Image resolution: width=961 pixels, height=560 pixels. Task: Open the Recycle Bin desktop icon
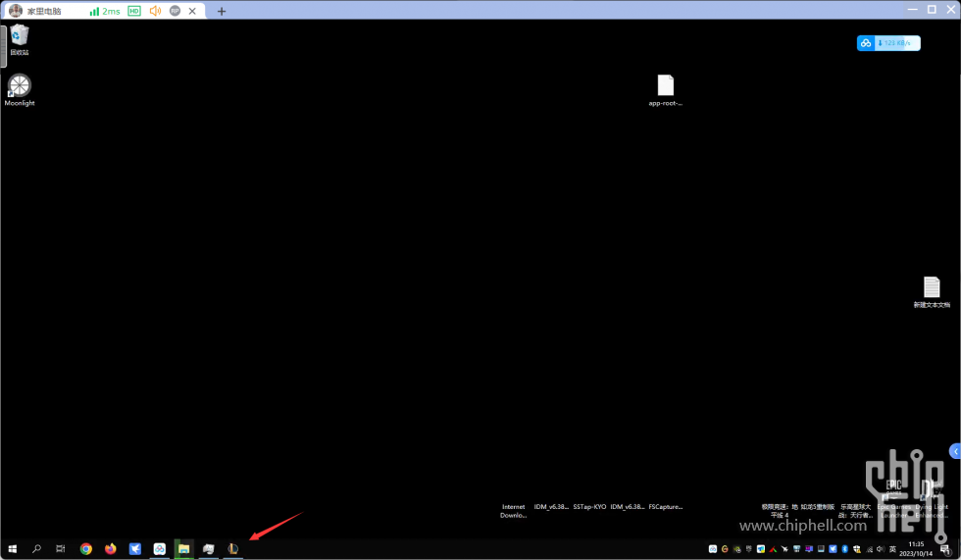(19, 40)
